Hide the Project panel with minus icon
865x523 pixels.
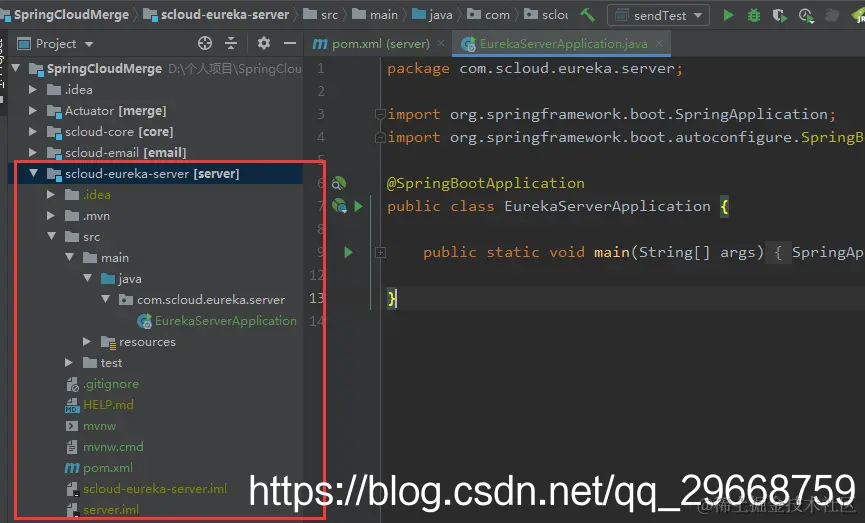[x=290, y=43]
